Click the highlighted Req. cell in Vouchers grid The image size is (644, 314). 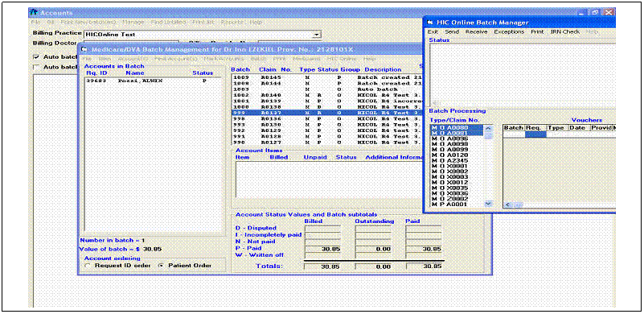pyautogui.click(x=535, y=134)
